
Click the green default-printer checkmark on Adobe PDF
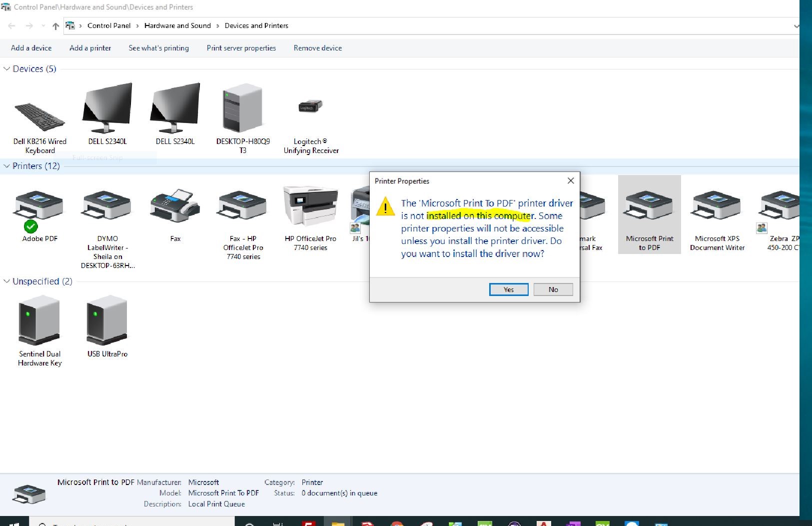pos(30,226)
